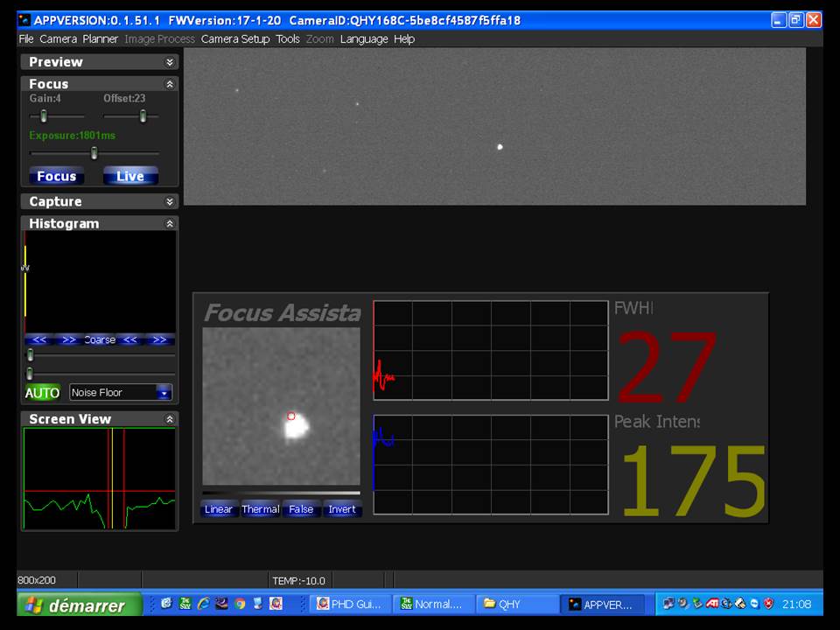Launch Internet Explorer from quick launch
Image resolution: width=840 pixels, height=630 pixels.
[204, 604]
